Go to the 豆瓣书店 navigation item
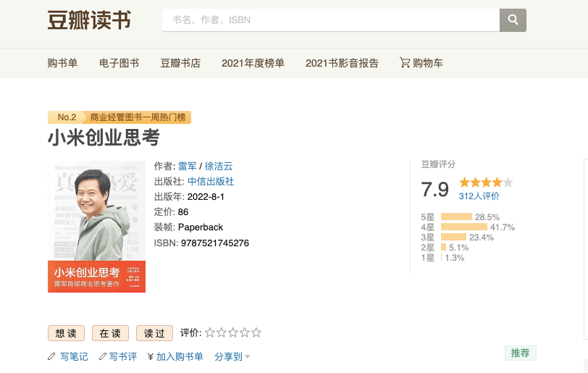 (180, 63)
